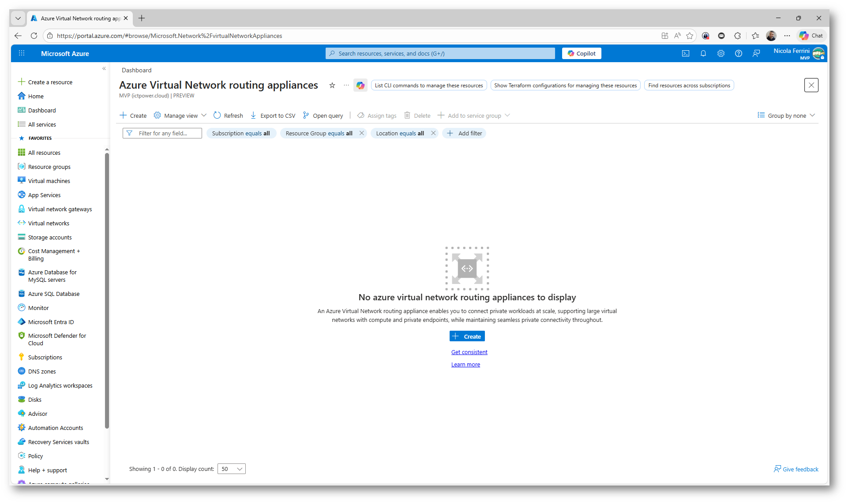The width and height of the screenshot is (848, 504).
Task: Remove the Location equals all filter
Action: (x=433, y=133)
